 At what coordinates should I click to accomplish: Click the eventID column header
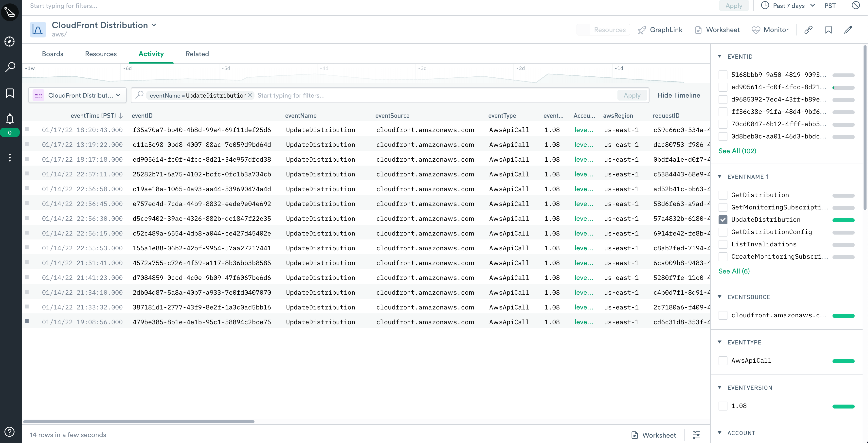(x=142, y=116)
